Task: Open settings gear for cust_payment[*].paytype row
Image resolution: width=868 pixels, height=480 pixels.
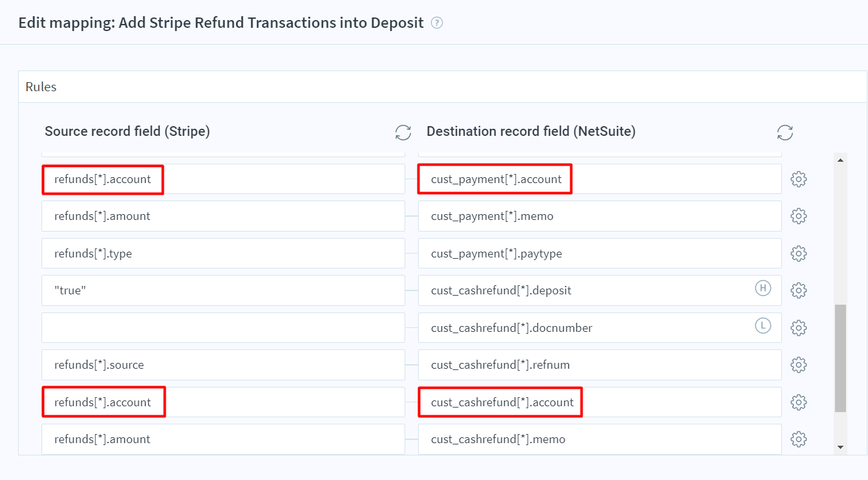Action: tap(799, 254)
